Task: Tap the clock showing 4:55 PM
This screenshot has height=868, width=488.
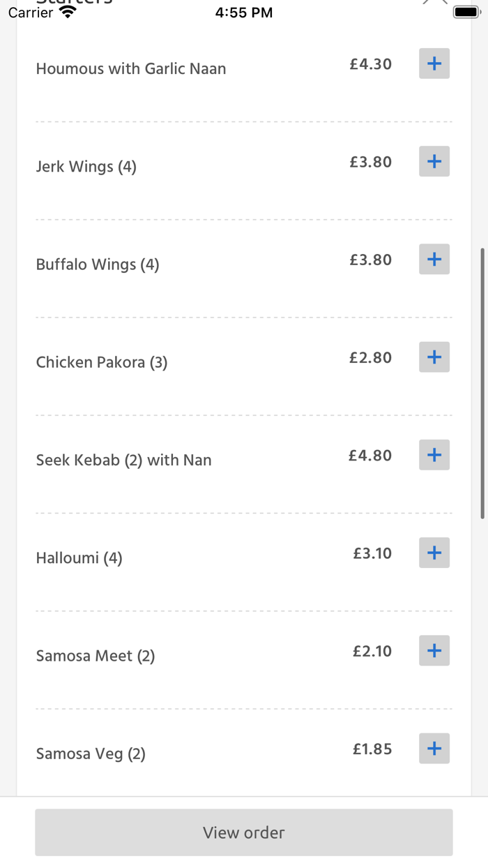Action: [243, 11]
